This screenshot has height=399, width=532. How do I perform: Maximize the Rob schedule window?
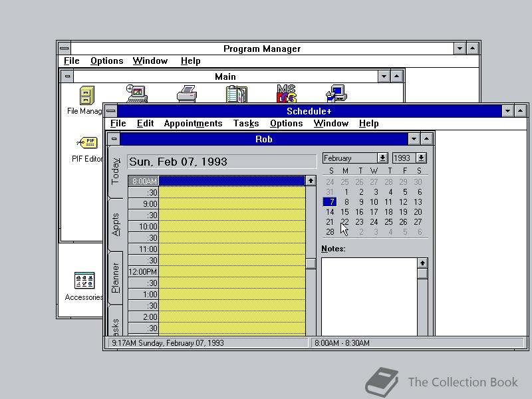point(426,139)
